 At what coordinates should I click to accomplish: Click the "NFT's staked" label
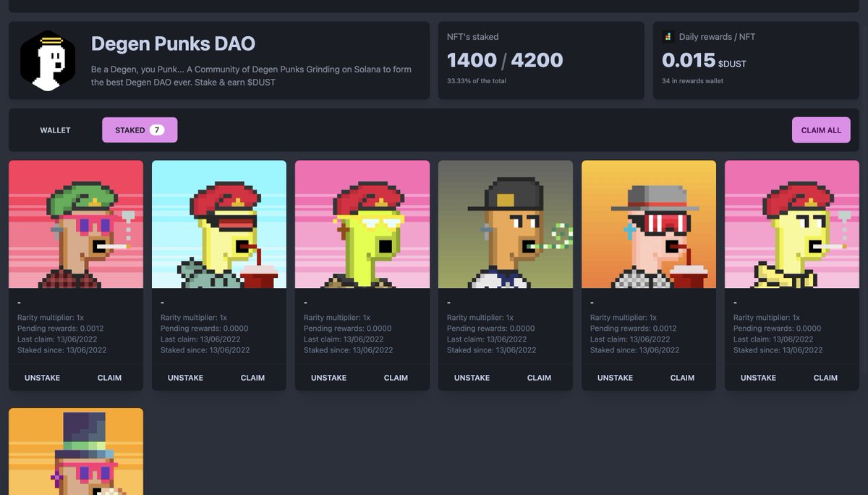click(x=473, y=37)
